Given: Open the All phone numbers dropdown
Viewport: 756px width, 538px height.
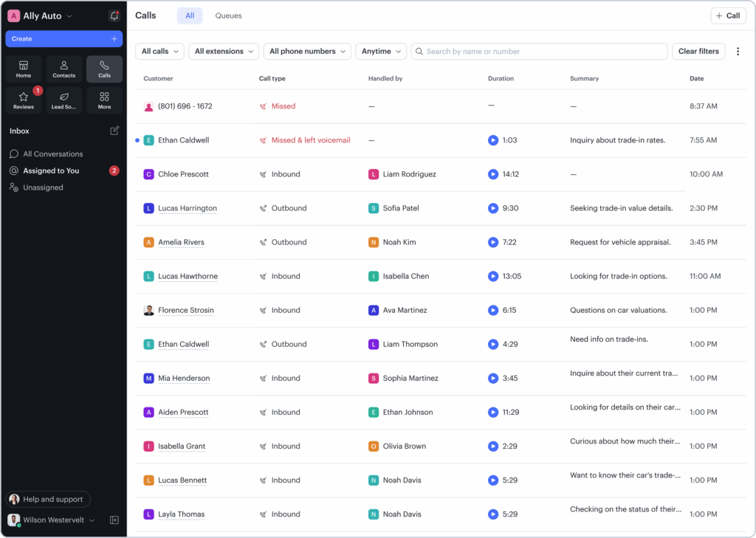Looking at the screenshot, I should [x=307, y=52].
